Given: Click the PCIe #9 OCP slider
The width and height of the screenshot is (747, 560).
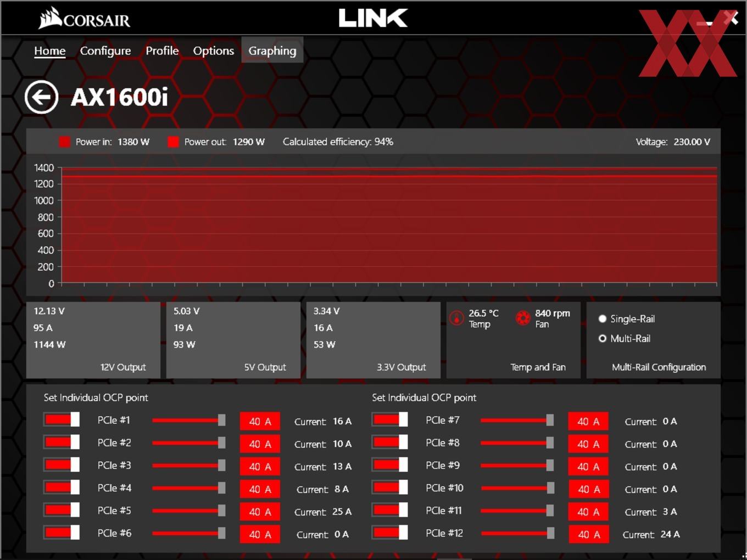Looking at the screenshot, I should (x=517, y=466).
